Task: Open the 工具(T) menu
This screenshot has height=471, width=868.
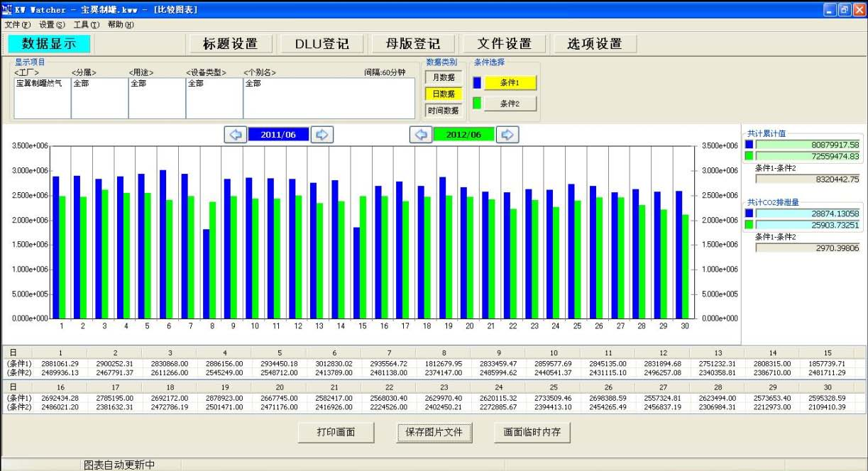Action: click(87, 25)
